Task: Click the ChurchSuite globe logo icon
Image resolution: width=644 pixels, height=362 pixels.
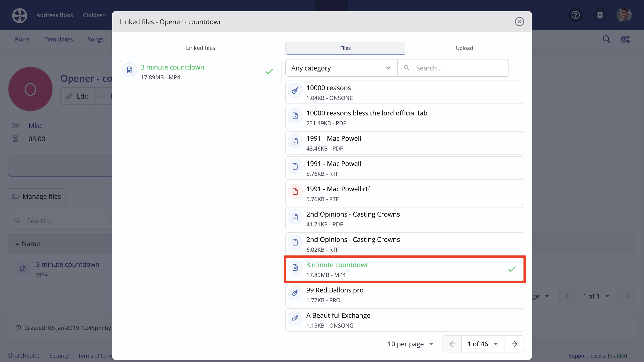Action: [x=19, y=15]
